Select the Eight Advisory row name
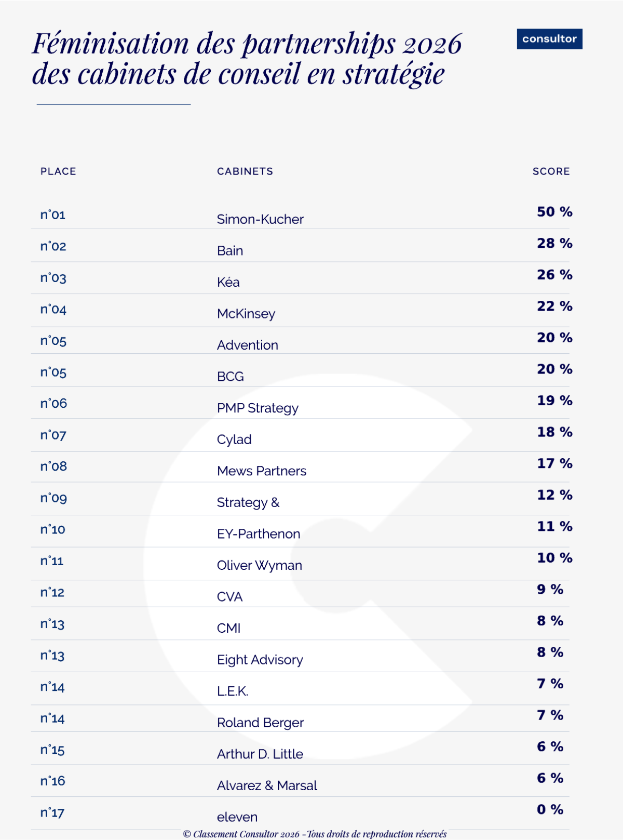 260,660
